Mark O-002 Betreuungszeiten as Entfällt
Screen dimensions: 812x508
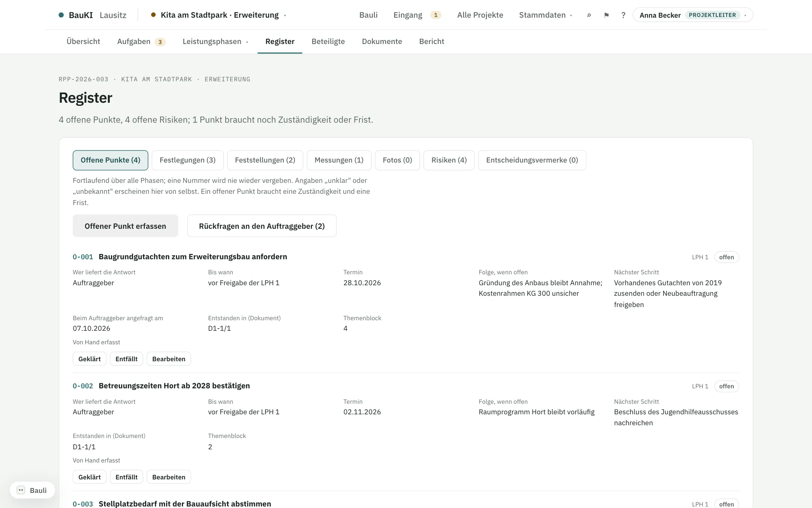click(x=127, y=477)
